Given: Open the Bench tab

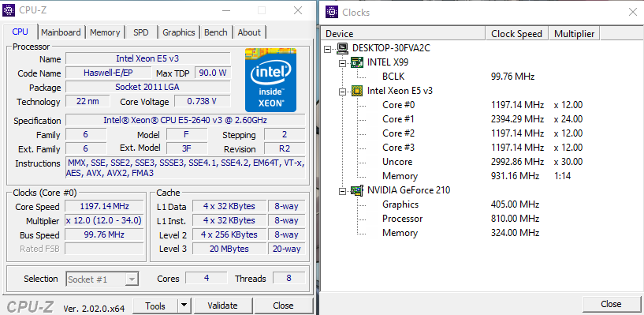Looking at the screenshot, I should (216, 32).
